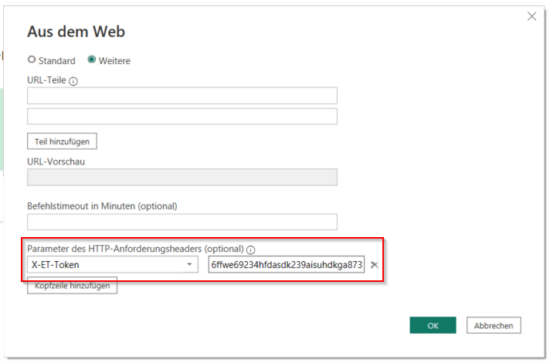550x363 pixels.
Task: Click the Teil hinzufügen button
Action: pyautogui.click(x=62, y=141)
